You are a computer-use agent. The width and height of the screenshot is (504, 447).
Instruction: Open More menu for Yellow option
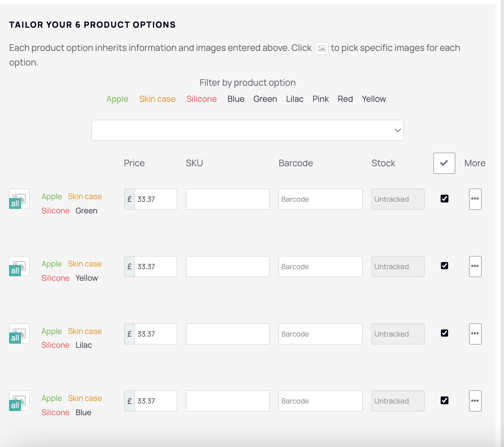pyautogui.click(x=475, y=266)
